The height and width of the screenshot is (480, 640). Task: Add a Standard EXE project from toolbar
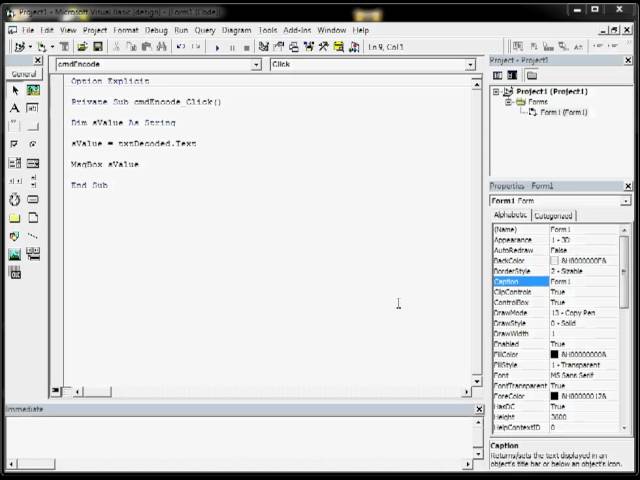(x=19, y=47)
